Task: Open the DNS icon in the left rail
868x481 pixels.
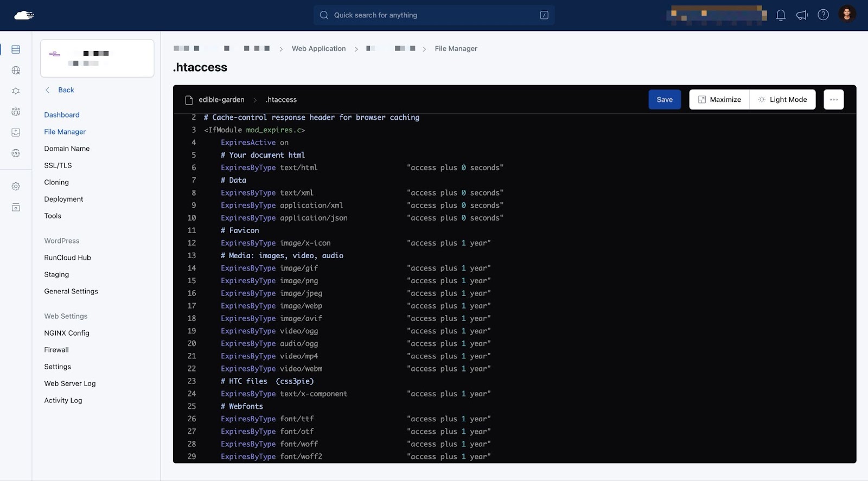Action: 16,153
